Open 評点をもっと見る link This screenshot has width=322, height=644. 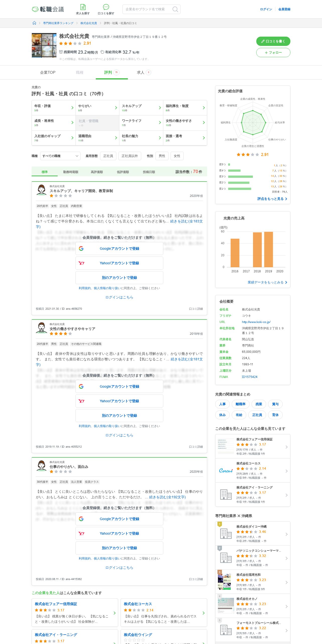[x=272, y=199]
